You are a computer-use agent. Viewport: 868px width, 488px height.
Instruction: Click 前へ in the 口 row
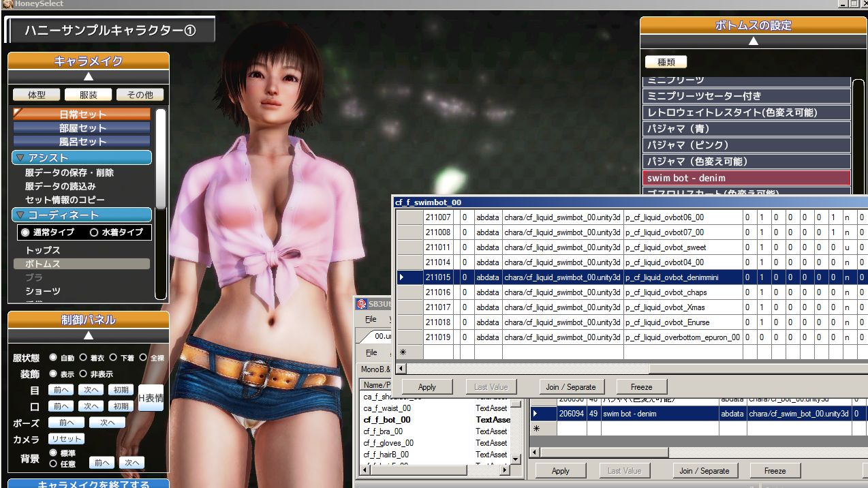pyautogui.click(x=61, y=406)
